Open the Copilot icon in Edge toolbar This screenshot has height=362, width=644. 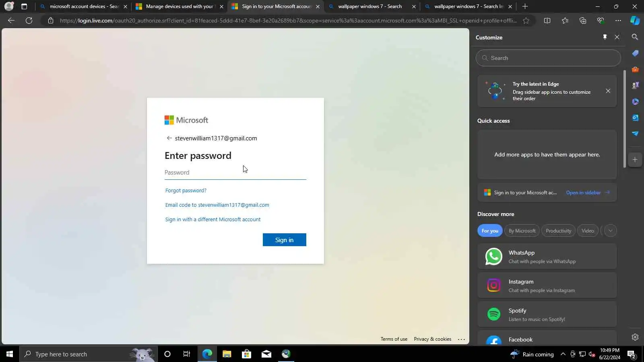coord(635,21)
